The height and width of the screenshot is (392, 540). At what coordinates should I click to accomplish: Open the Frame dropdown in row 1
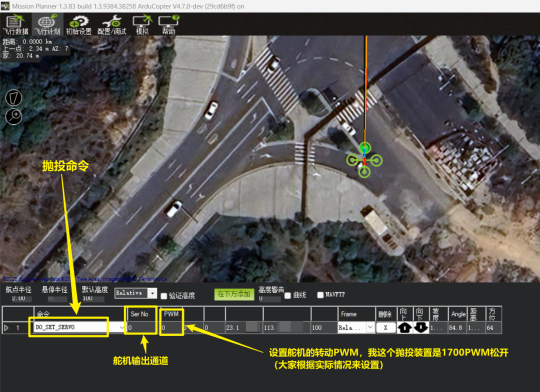370,328
